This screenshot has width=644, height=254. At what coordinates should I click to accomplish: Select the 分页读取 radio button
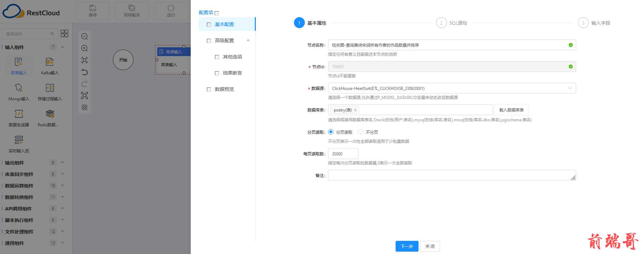tap(331, 132)
